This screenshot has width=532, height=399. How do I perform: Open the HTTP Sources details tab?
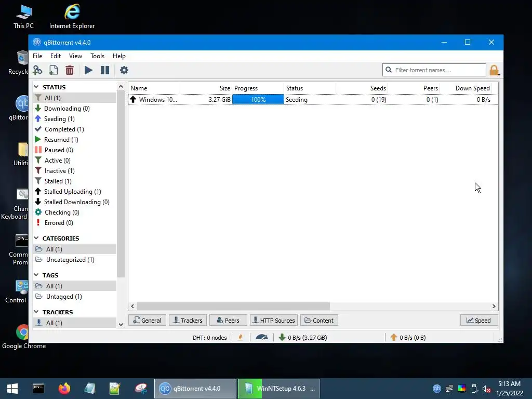274,320
